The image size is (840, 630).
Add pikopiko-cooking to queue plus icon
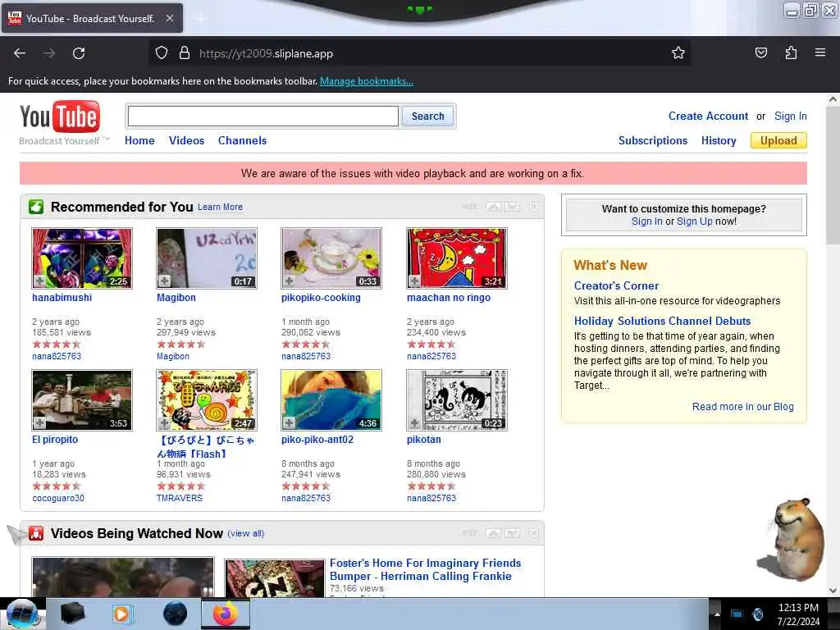tap(290, 281)
